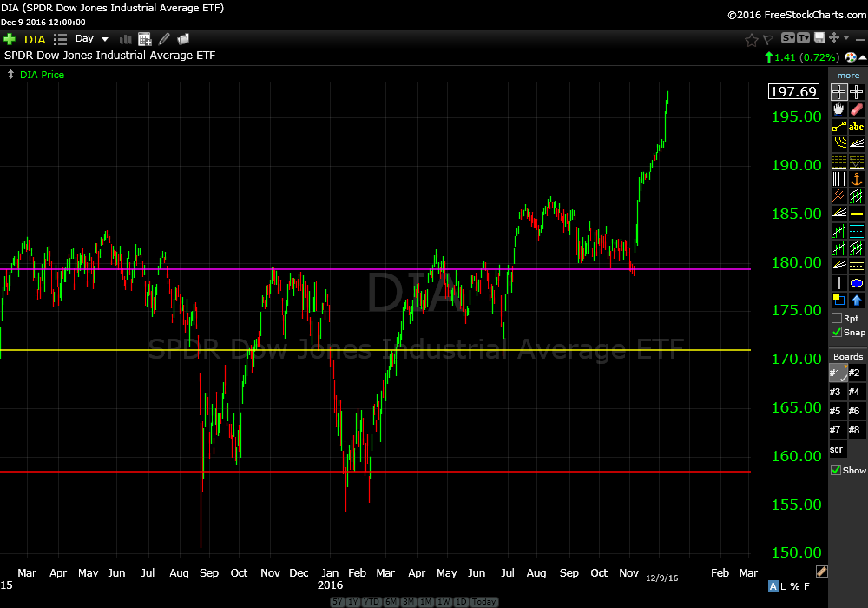Enable the Rpt checkbox

click(x=837, y=318)
